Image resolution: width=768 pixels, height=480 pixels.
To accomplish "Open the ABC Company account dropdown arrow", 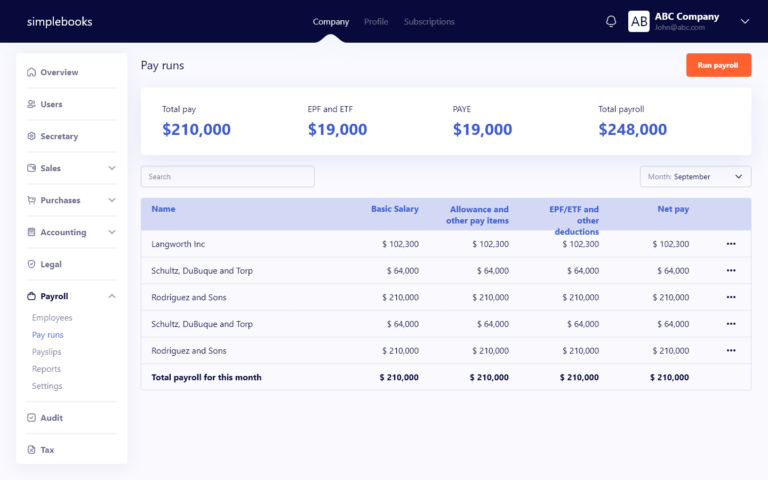I will [x=744, y=21].
